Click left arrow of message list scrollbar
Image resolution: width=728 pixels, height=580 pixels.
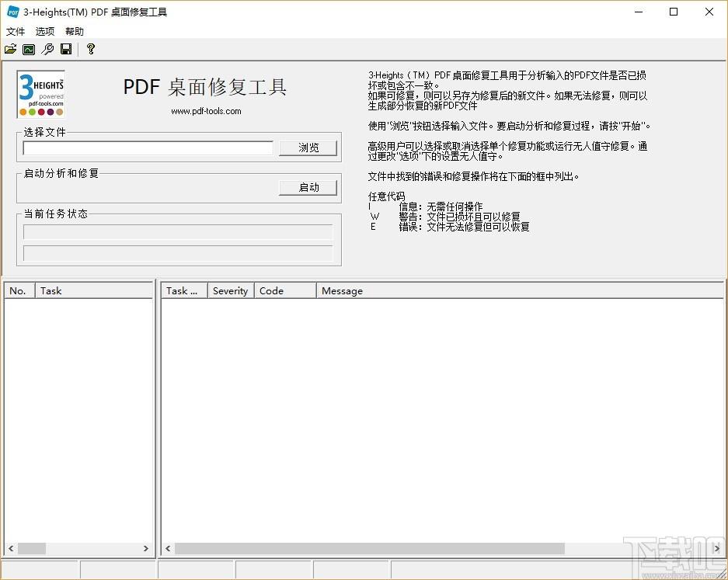(168, 548)
